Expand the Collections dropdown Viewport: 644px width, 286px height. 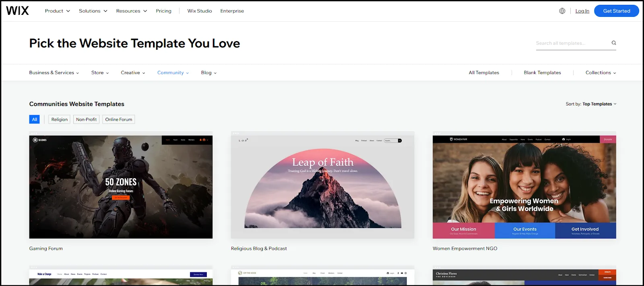tap(601, 73)
